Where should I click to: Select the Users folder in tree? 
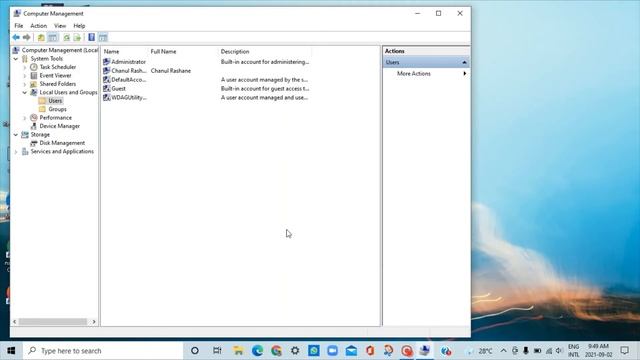(55, 100)
